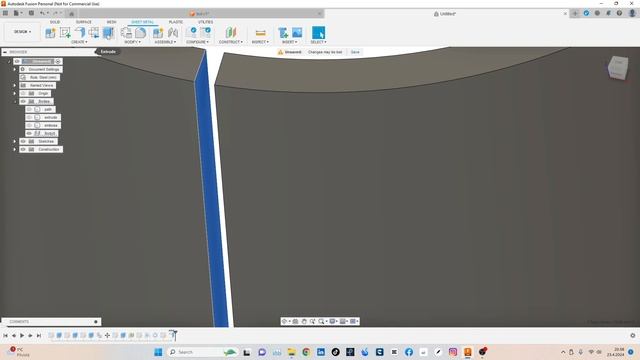
Task: Hide the last visible body in Bodies
Action: (29, 133)
